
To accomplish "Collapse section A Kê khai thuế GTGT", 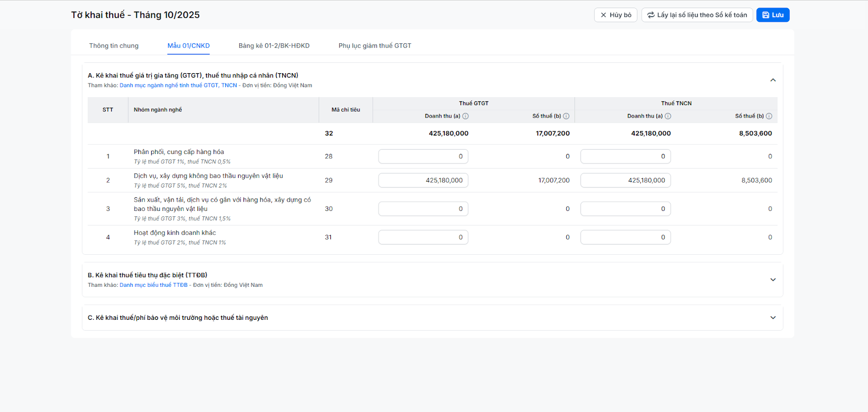I will (773, 80).
